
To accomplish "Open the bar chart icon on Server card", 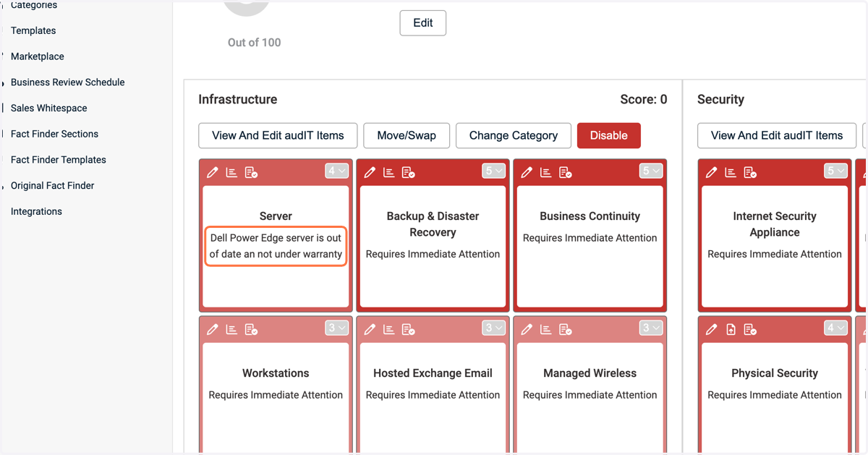I will [x=231, y=172].
